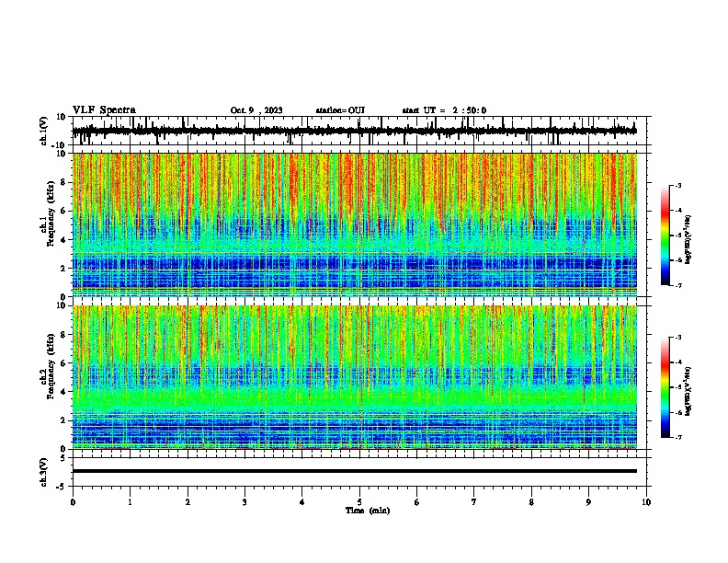Click the 8 kHz tick on ch.2 spectrogram
Screen dimensions: 728x563
63,335
